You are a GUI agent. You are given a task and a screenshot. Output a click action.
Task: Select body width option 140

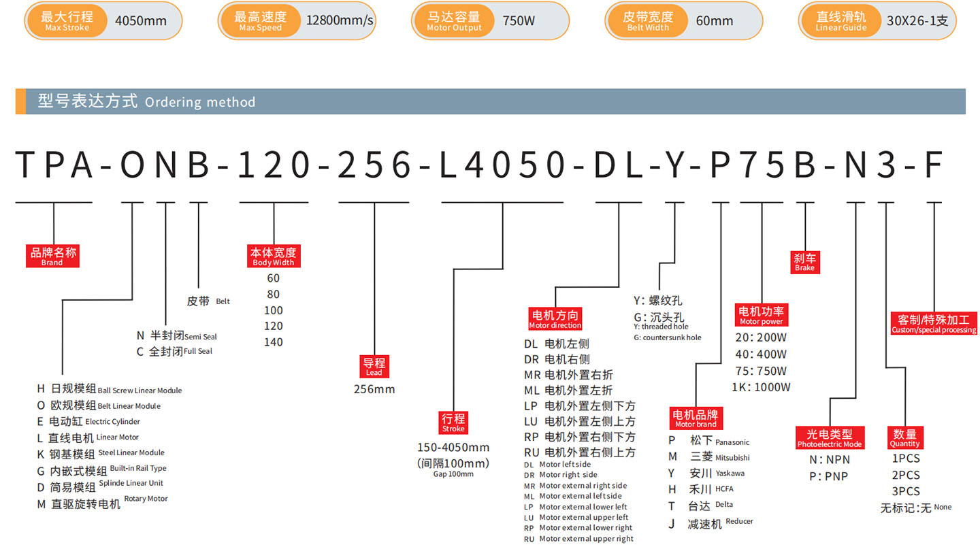click(274, 342)
